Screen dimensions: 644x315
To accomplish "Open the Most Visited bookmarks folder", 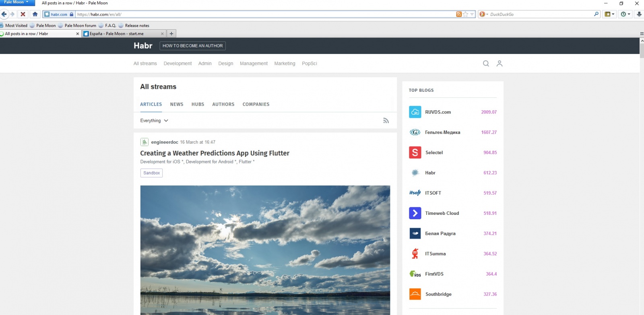I will [14, 25].
